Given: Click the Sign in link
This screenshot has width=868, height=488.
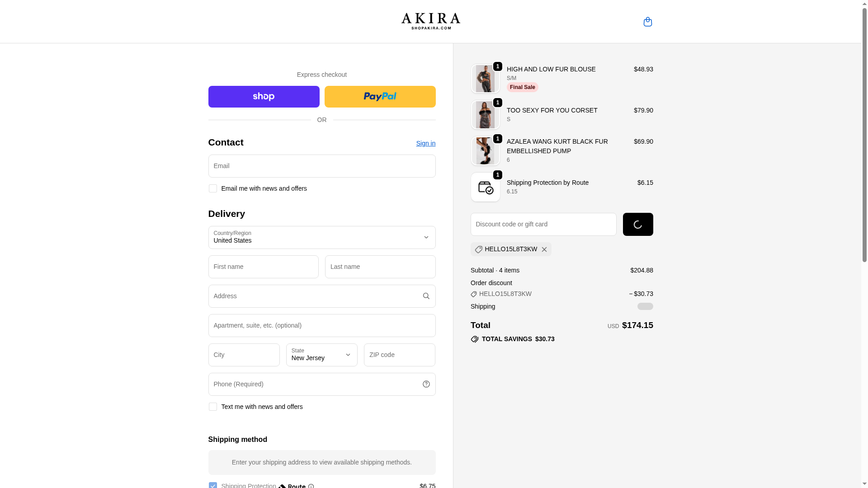Looking at the screenshot, I should (x=425, y=143).
